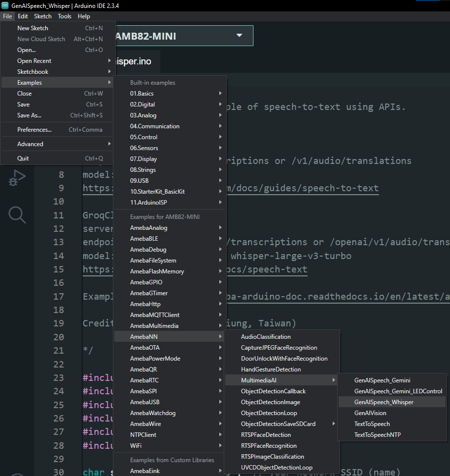This screenshot has height=476, width=450.
Task: Expand Sketchbook submenu
Action: [x=57, y=72]
